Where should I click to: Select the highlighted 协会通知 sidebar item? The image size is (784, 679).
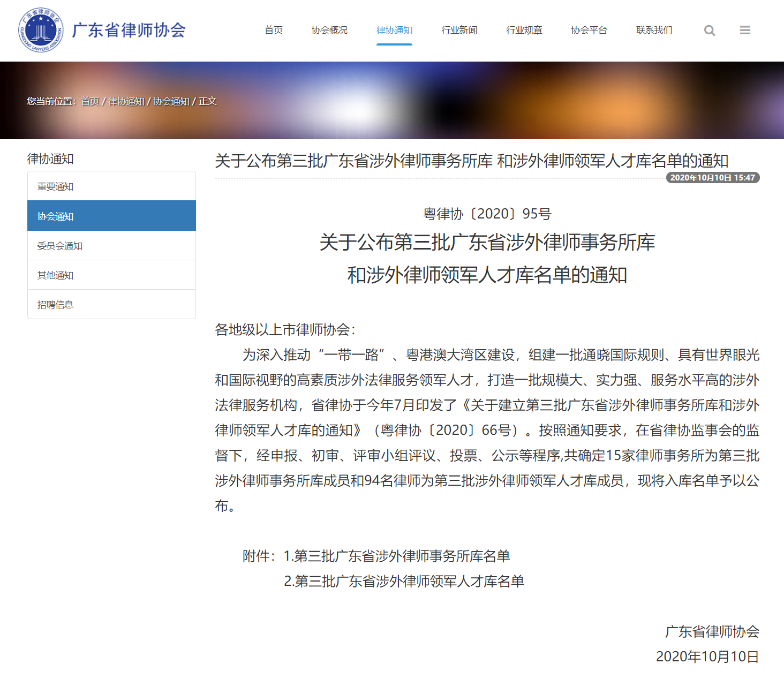(x=56, y=216)
